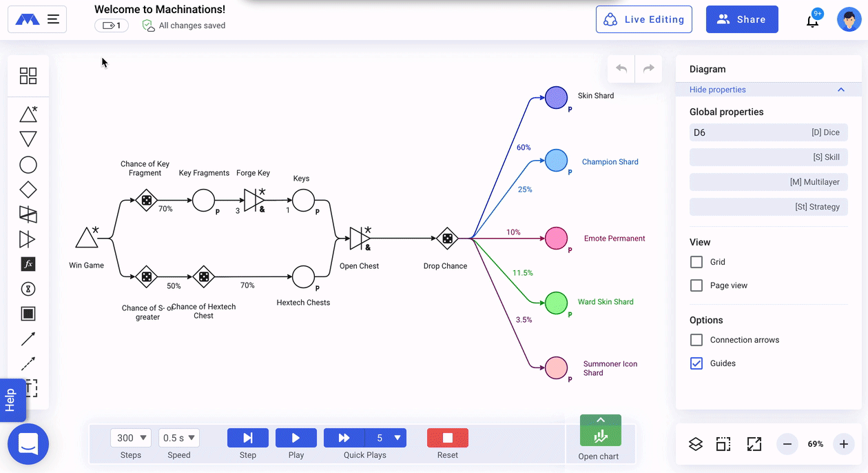Select the Delay hourglass tool
This screenshot has height=473, width=868.
pyautogui.click(x=28, y=289)
